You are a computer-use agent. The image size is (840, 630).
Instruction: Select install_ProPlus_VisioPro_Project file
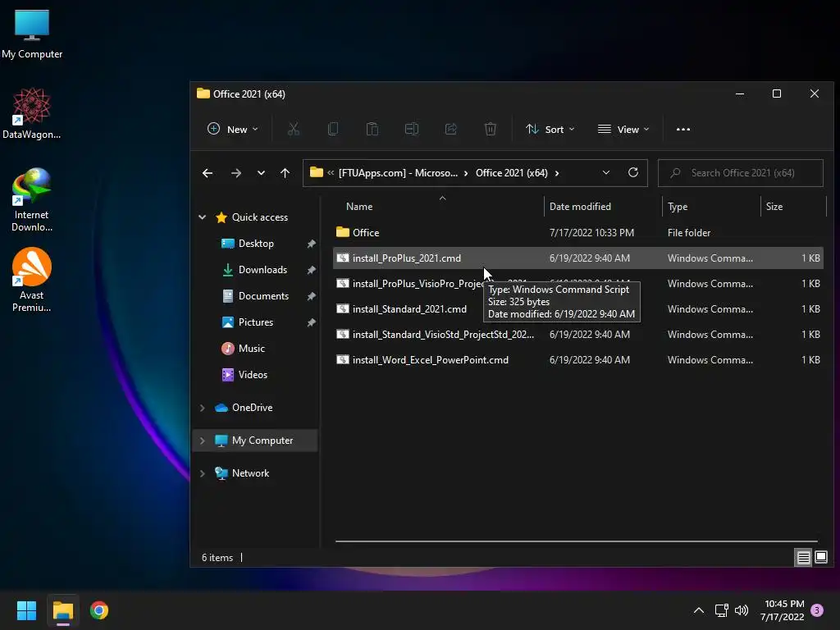[x=578, y=283]
